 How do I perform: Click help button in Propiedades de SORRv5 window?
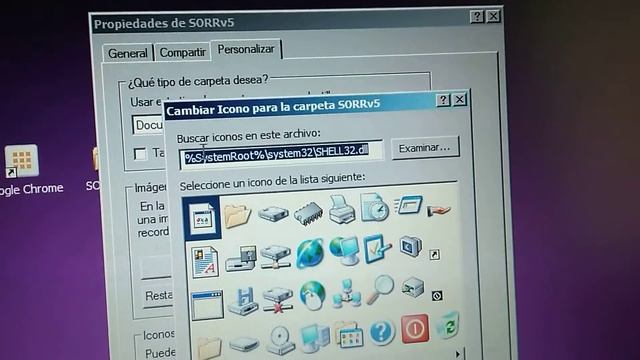pyautogui.click(x=477, y=17)
